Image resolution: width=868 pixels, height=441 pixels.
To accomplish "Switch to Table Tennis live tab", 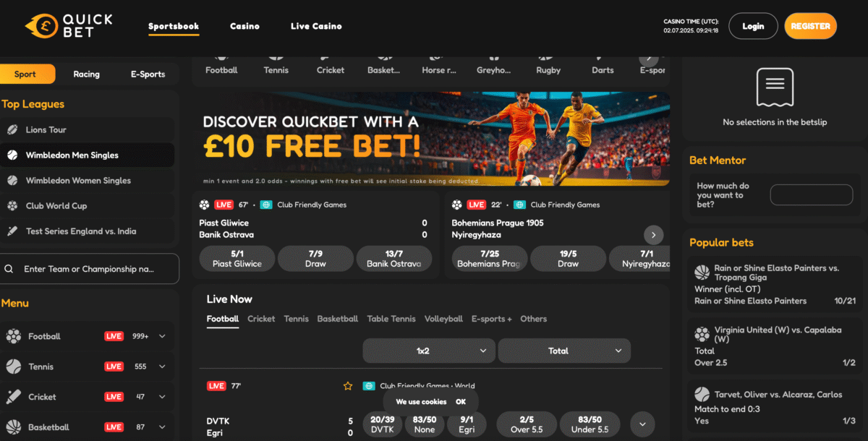I will 391,319.
